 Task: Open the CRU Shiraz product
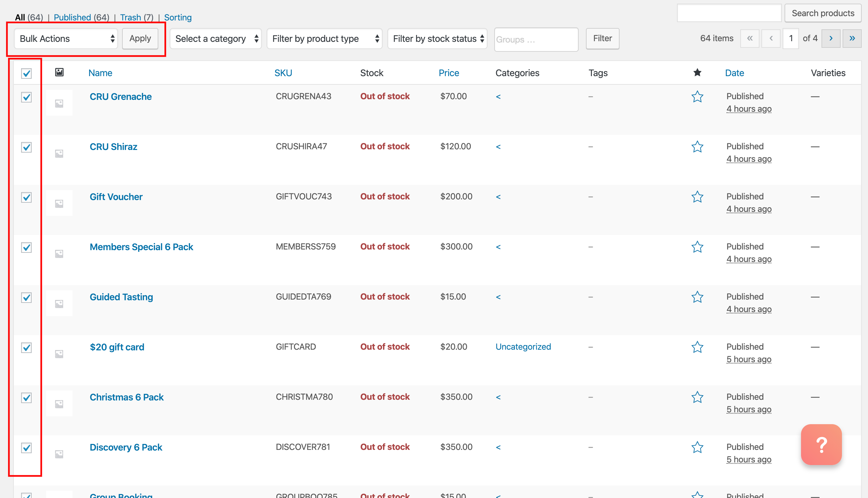(113, 147)
